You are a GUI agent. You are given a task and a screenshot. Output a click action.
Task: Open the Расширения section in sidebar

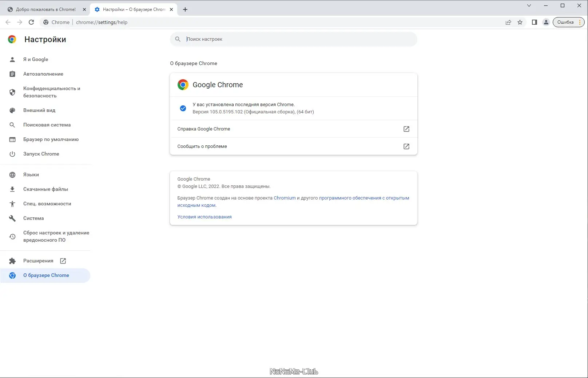[x=38, y=261]
